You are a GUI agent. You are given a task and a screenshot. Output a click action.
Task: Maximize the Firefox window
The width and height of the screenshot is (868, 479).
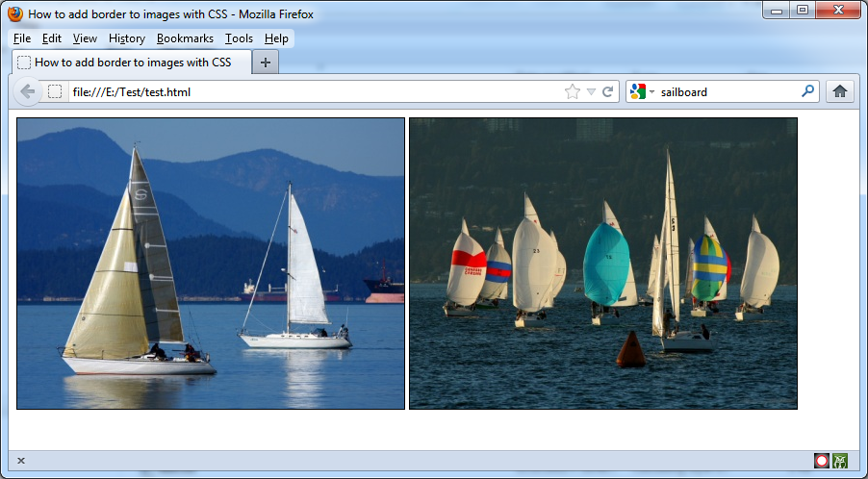tap(803, 11)
